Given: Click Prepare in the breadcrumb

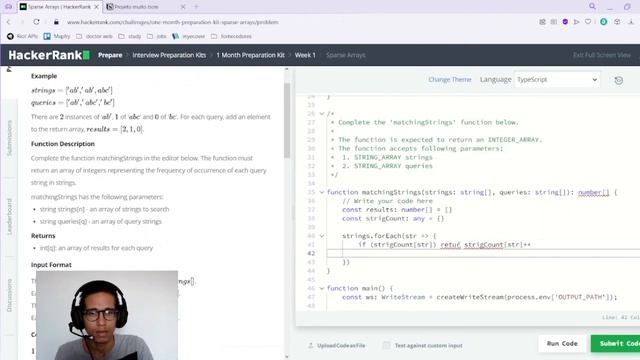Looking at the screenshot, I should click(110, 55).
